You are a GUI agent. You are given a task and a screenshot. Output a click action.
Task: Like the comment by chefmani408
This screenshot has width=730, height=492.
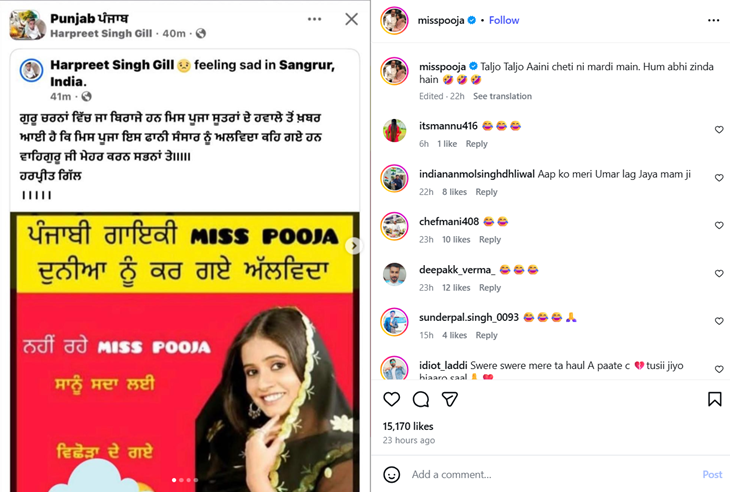pyautogui.click(x=718, y=226)
